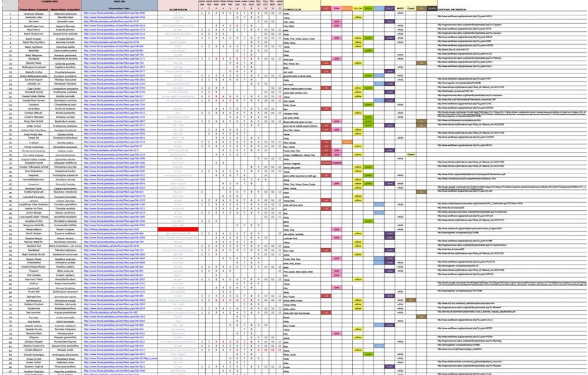Select the 'Southern Fogfruit' name cell

coord(34,367)
